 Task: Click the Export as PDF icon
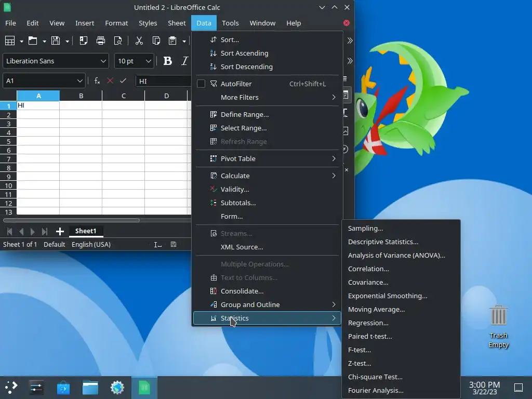click(x=83, y=41)
